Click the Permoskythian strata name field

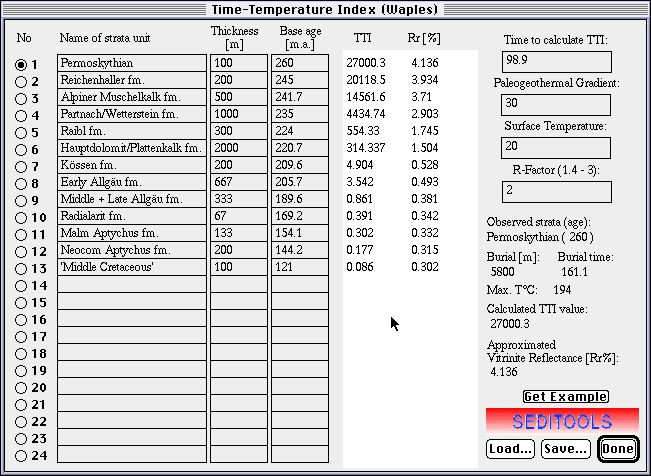point(130,64)
